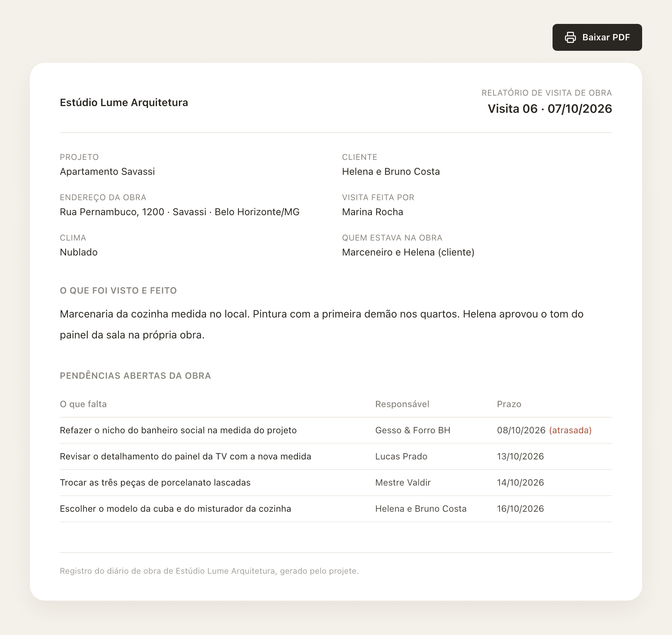The width and height of the screenshot is (672, 635).
Task: Select the Revisar o detalhamento do painel row
Action: tap(336, 456)
